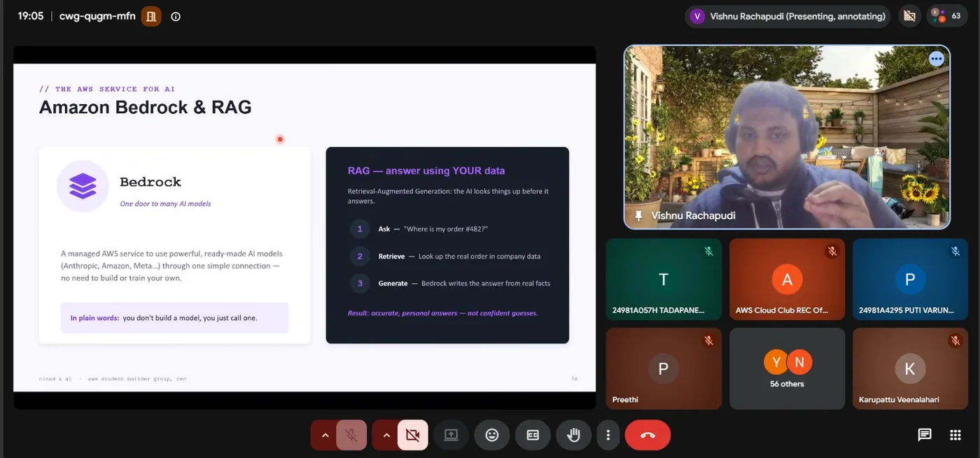Screen dimensions: 980x458
Task: Click the orange door icon near meeting code
Action: (151, 16)
